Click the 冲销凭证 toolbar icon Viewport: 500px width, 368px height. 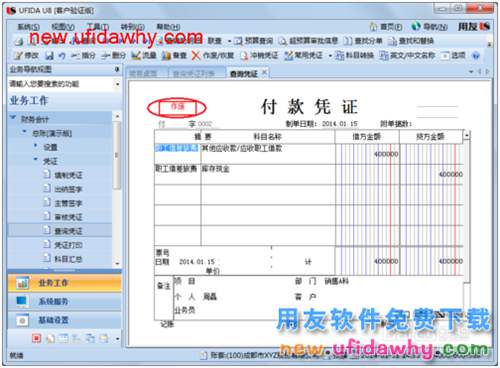point(244,56)
